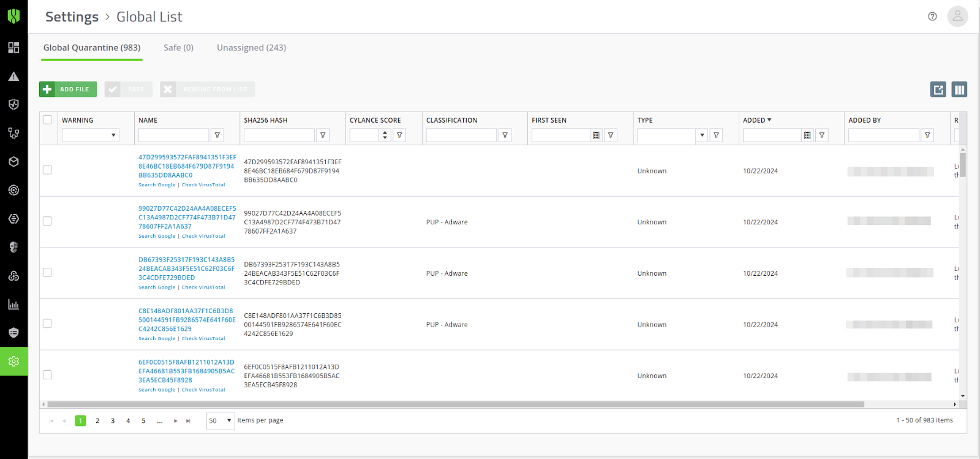This screenshot has height=459, width=980.
Task: Click Check VirusTotal link for 99027D77C42D row
Action: pyautogui.click(x=203, y=236)
